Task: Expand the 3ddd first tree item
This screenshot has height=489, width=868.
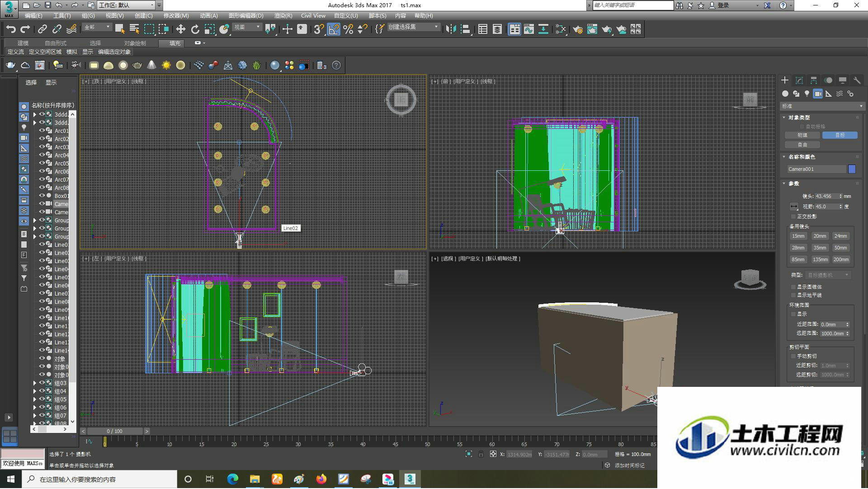Action: click(35, 114)
